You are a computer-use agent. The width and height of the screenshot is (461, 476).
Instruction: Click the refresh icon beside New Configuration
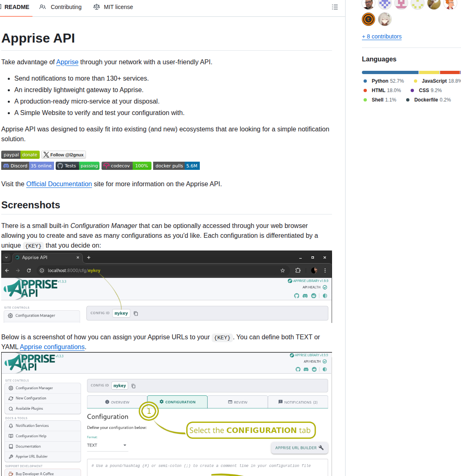point(11,398)
